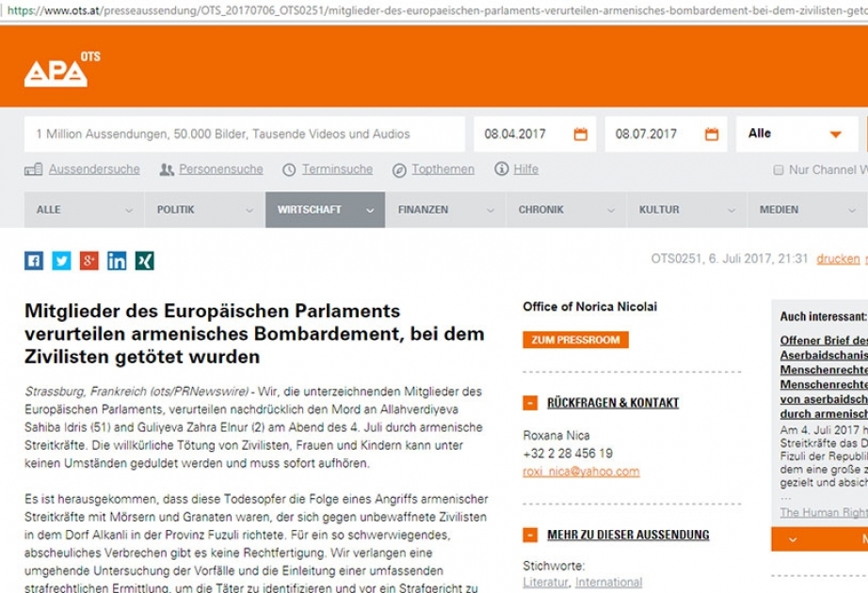
Task: Collapse Mehr zu dieser Aussendung minus icon
Action: point(530,535)
